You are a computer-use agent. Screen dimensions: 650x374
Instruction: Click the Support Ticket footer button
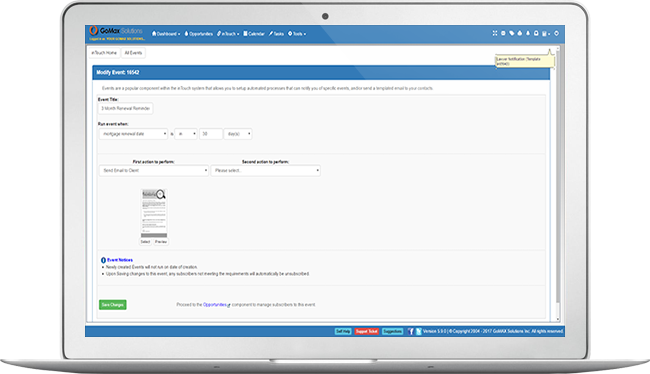click(367, 331)
